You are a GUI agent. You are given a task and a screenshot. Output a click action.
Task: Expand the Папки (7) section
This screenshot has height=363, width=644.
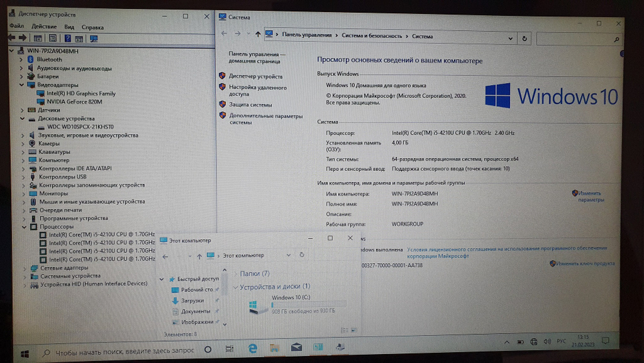tap(235, 274)
